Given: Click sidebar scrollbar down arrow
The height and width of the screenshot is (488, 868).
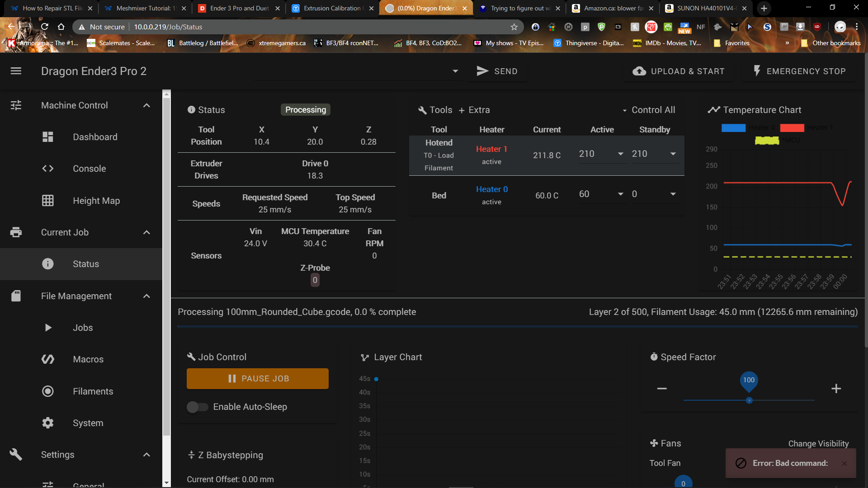Looking at the screenshot, I should (166, 483).
